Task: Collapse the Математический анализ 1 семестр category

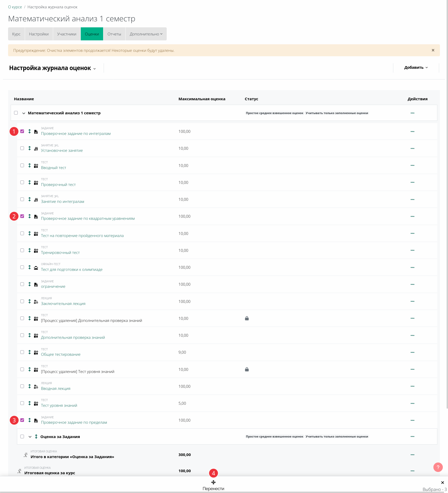Action: point(24,113)
